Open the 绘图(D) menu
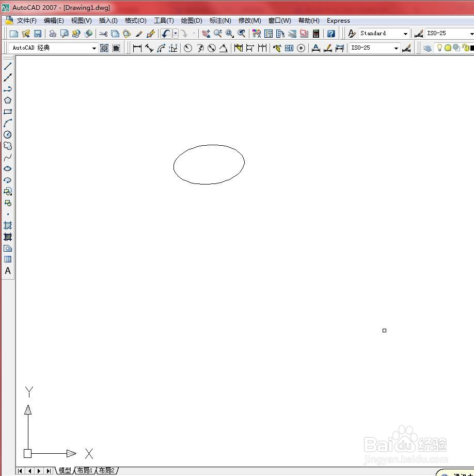This screenshot has height=476, width=474. click(x=192, y=20)
